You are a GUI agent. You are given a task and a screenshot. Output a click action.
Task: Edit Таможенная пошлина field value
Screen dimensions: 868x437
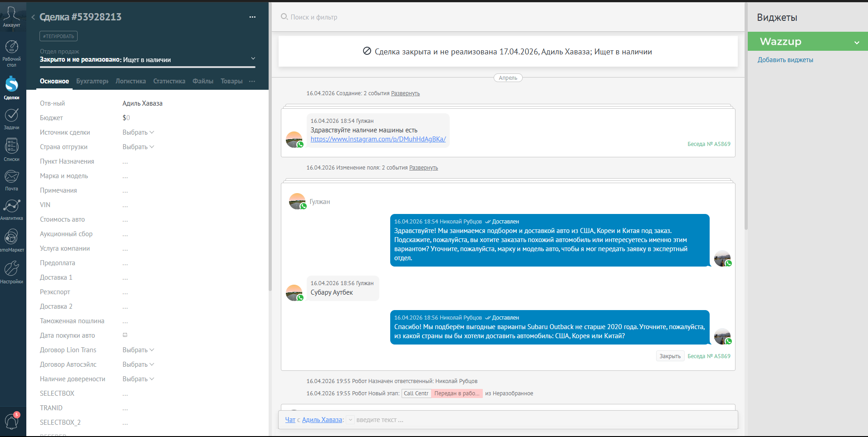[125, 322]
